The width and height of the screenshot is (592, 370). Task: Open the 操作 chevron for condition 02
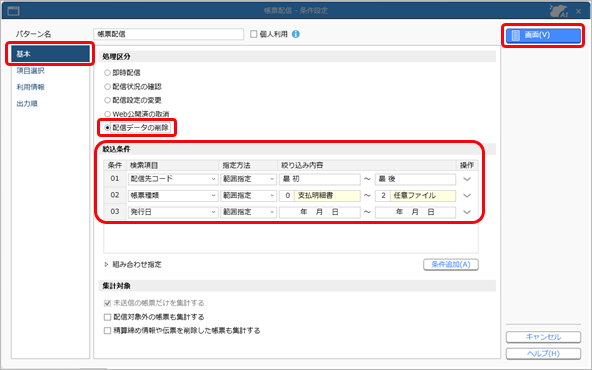[467, 196]
